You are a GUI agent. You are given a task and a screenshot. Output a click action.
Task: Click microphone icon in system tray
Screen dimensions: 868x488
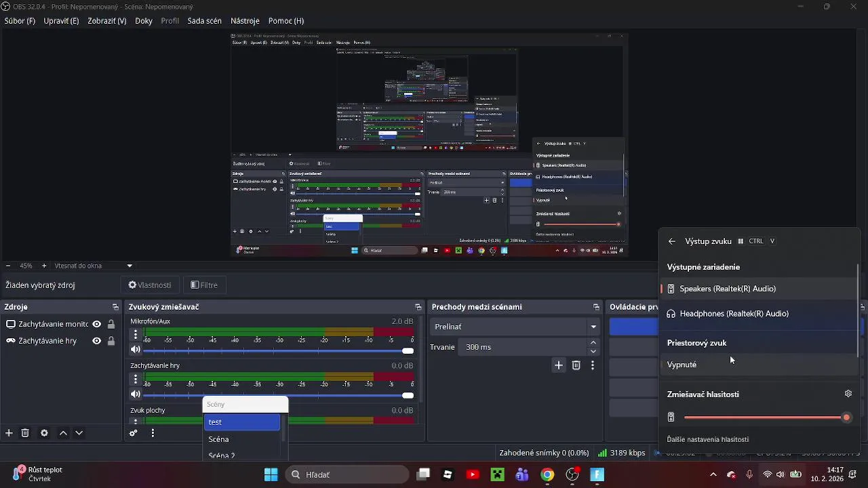pyautogui.click(x=749, y=474)
